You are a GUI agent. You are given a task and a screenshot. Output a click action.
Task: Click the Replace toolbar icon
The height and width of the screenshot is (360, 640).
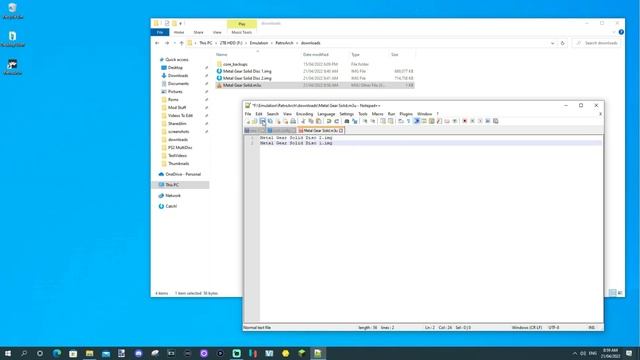coord(355,121)
